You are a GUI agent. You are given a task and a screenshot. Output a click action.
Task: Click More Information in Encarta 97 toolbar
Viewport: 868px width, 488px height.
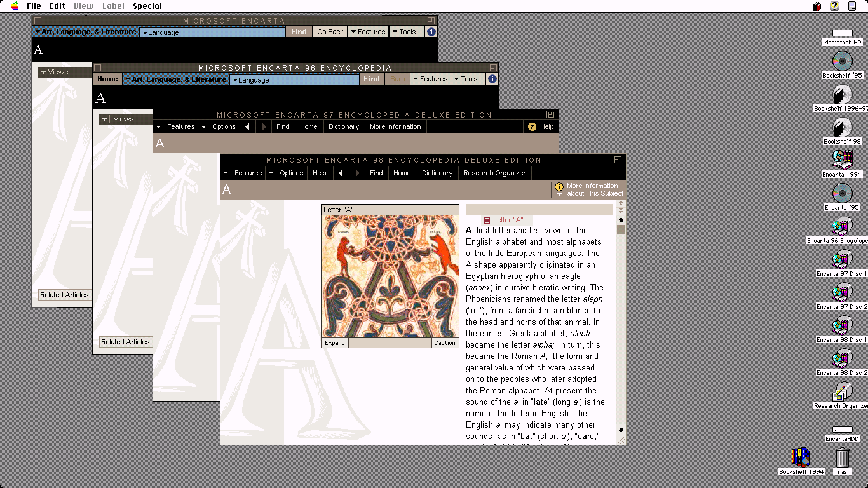[395, 126]
